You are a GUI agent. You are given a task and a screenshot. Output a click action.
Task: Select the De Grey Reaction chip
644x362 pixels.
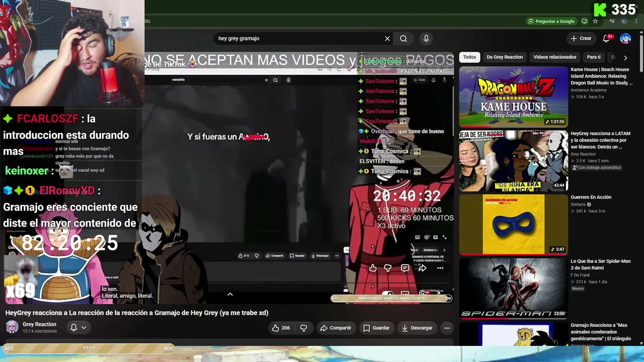tap(505, 57)
